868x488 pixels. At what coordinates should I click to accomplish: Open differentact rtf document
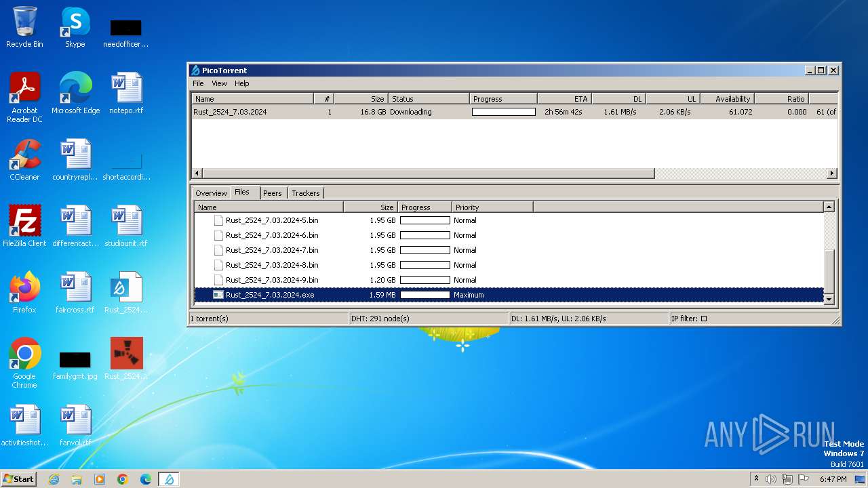(75, 226)
